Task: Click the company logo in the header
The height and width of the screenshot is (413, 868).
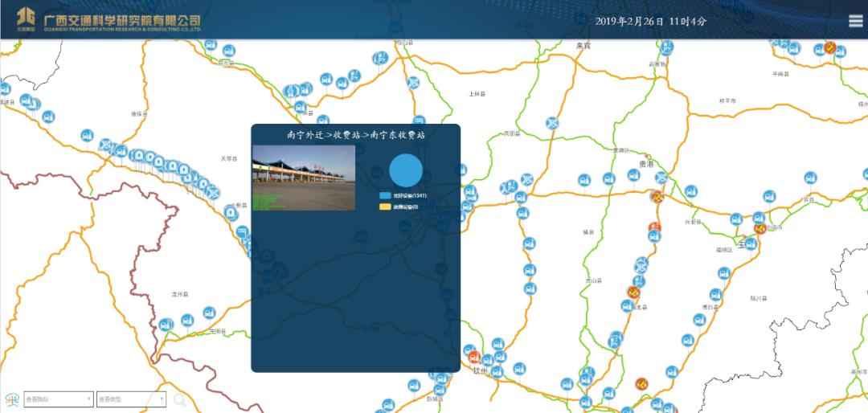Action: click(x=108, y=20)
